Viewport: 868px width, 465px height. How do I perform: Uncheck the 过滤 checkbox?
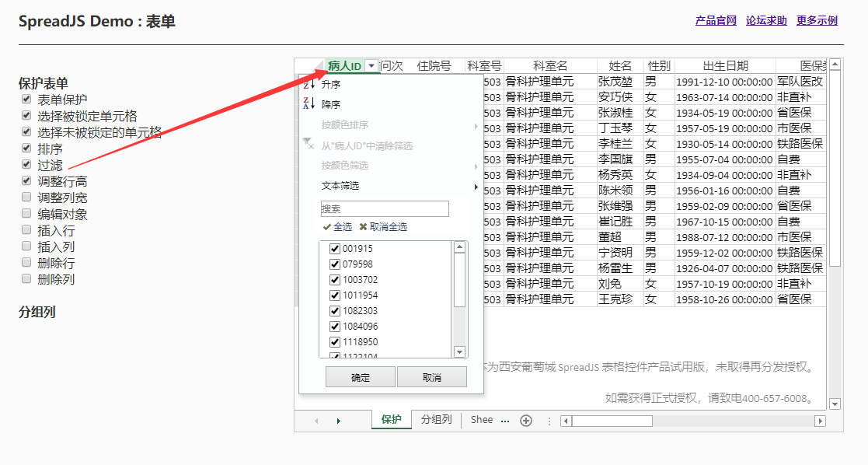[x=26, y=164]
